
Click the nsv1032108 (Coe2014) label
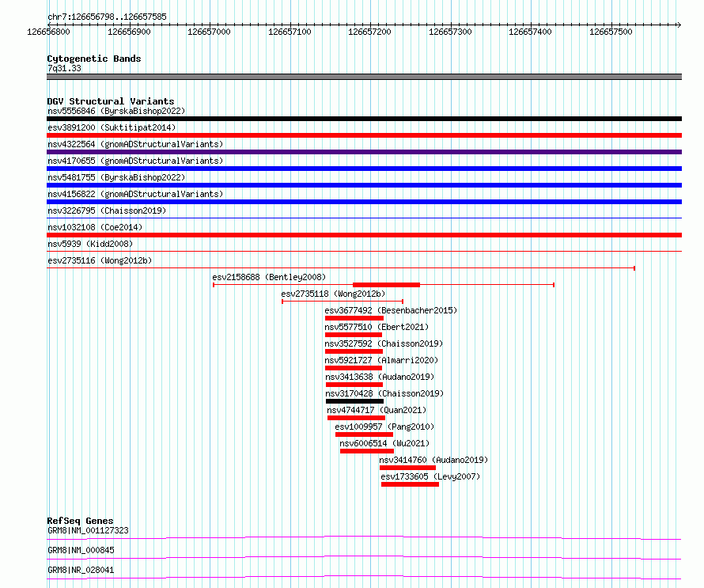[95, 227]
